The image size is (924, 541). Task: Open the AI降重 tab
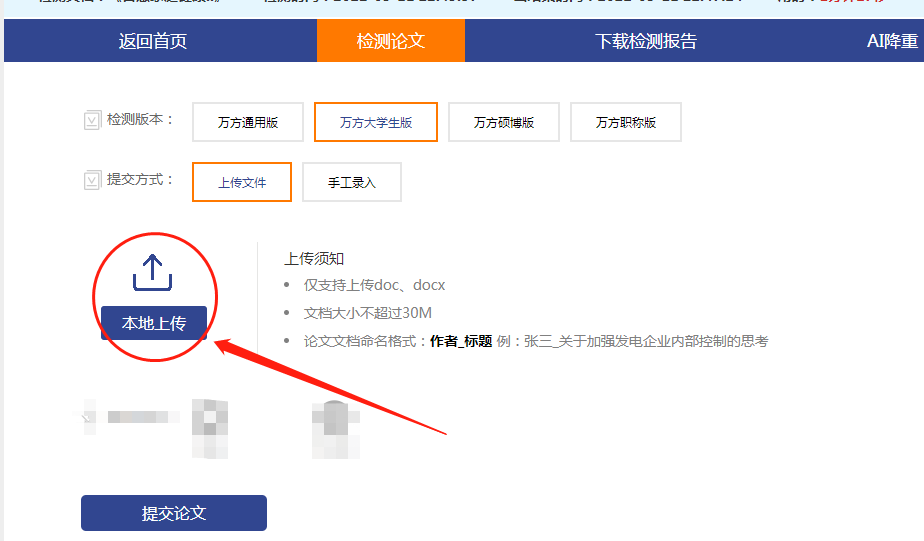(x=892, y=41)
